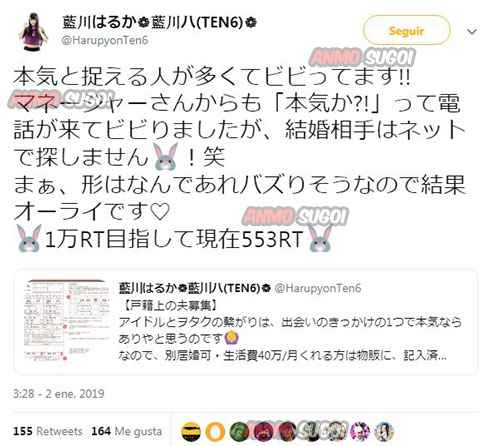Viewport: 488px width, 446px height.
Task: Open the tweet author's profile avatar
Action: click(x=33, y=31)
